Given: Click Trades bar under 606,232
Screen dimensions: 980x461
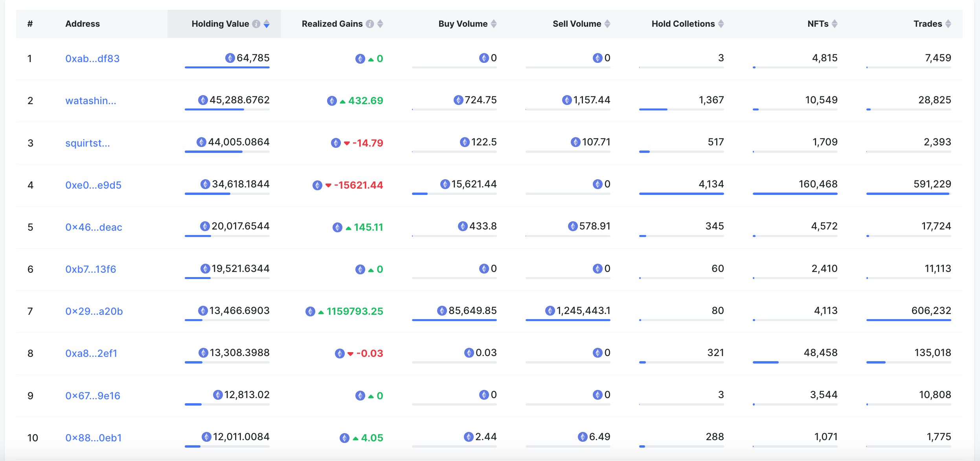Looking at the screenshot, I should point(909,320).
